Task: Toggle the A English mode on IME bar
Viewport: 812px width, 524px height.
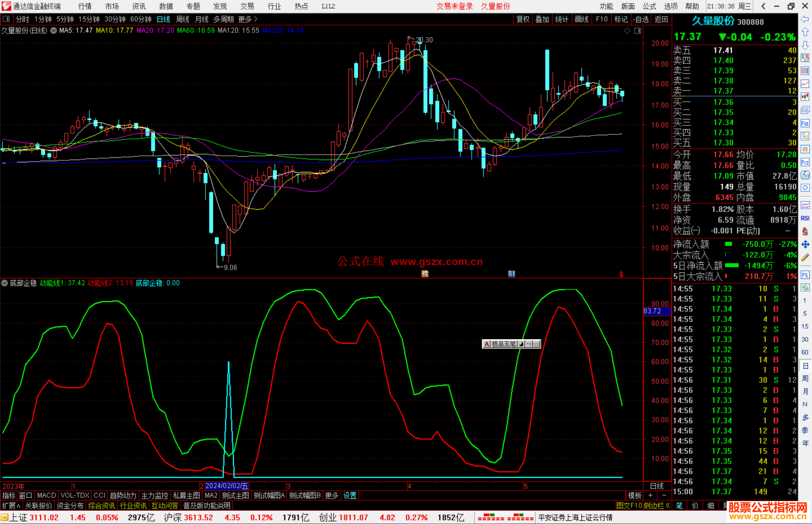Action: point(487,344)
